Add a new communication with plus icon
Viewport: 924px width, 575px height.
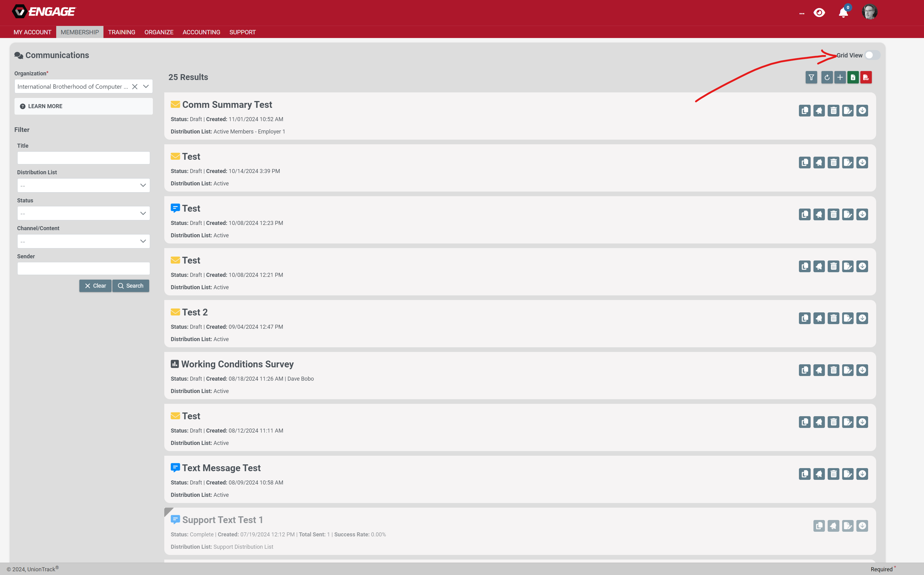click(840, 78)
